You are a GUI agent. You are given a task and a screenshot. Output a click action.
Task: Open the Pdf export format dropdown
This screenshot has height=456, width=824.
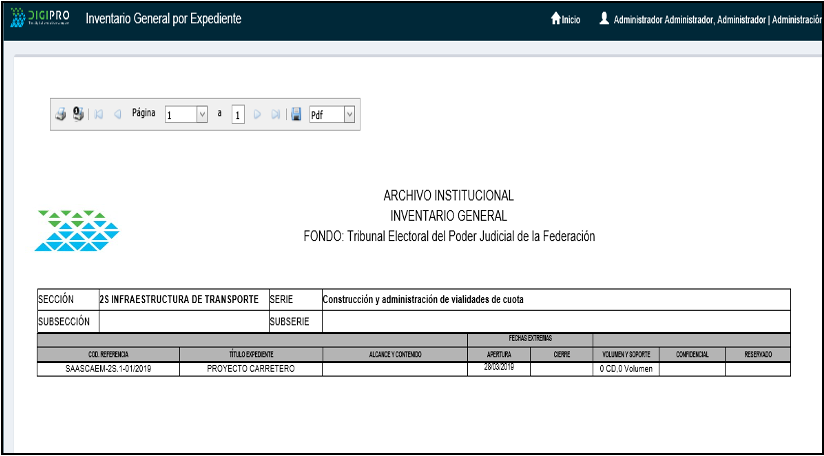349,115
